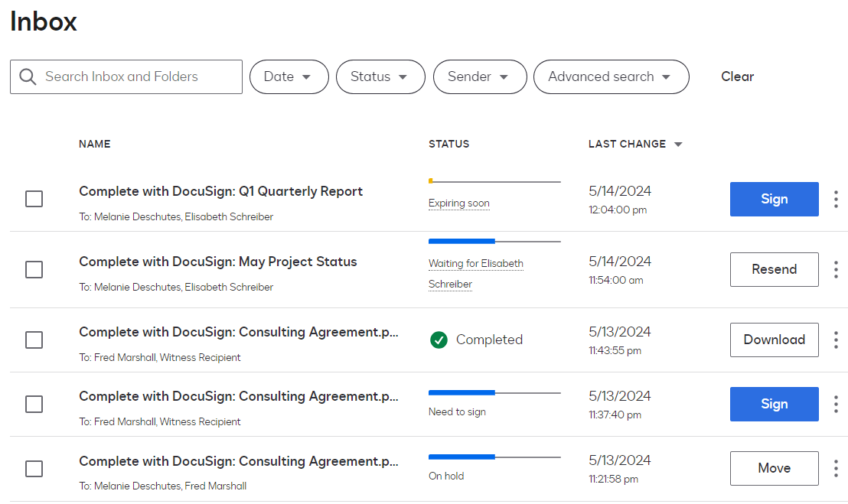Sign the Q1 Quarterly Report
Screen dimensions: 848x504
pos(774,199)
